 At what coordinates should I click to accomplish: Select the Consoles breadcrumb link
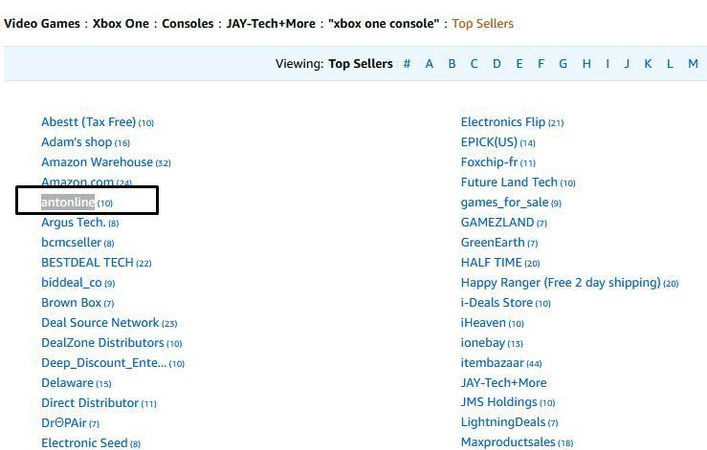click(x=189, y=23)
